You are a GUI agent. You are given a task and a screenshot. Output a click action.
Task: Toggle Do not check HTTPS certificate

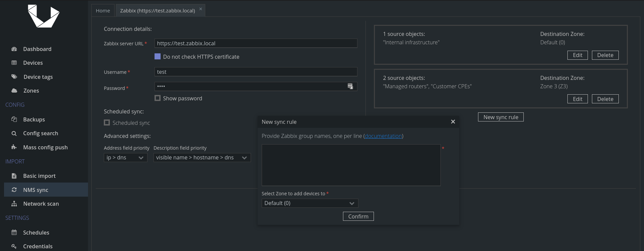pyautogui.click(x=158, y=57)
